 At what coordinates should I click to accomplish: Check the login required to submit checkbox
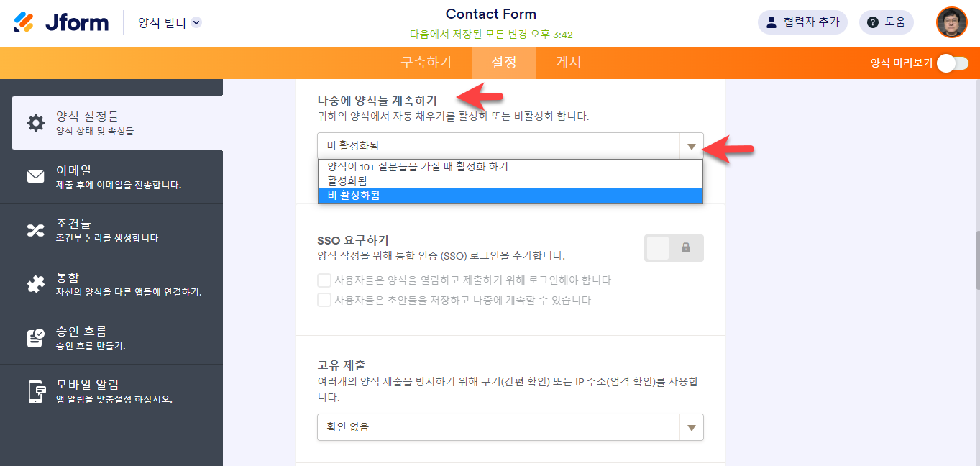(324, 280)
